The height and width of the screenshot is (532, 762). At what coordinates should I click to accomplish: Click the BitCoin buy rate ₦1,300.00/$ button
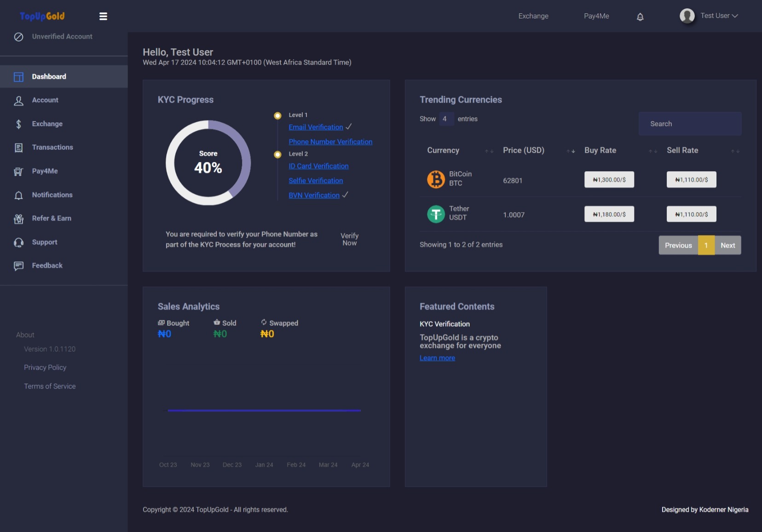pos(609,179)
